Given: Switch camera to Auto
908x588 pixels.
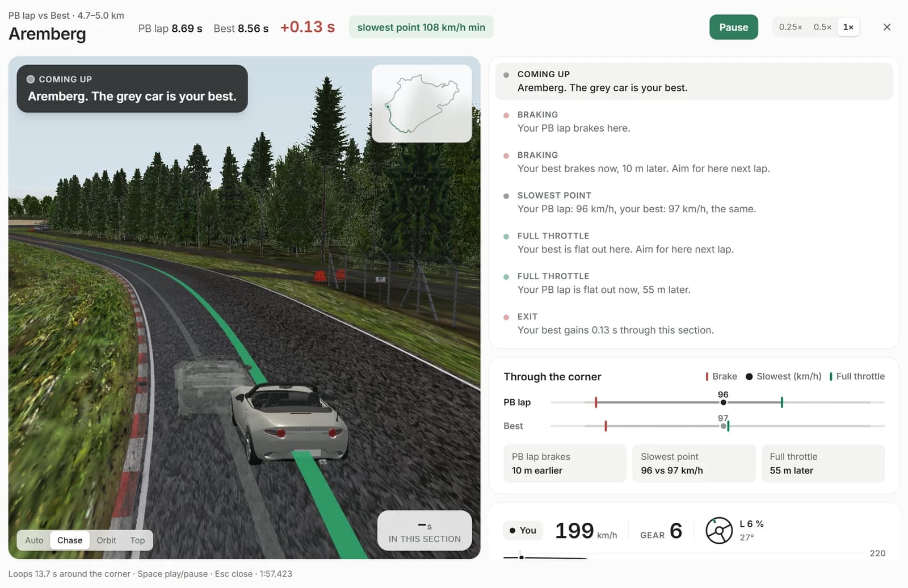Looking at the screenshot, I should coord(34,540).
